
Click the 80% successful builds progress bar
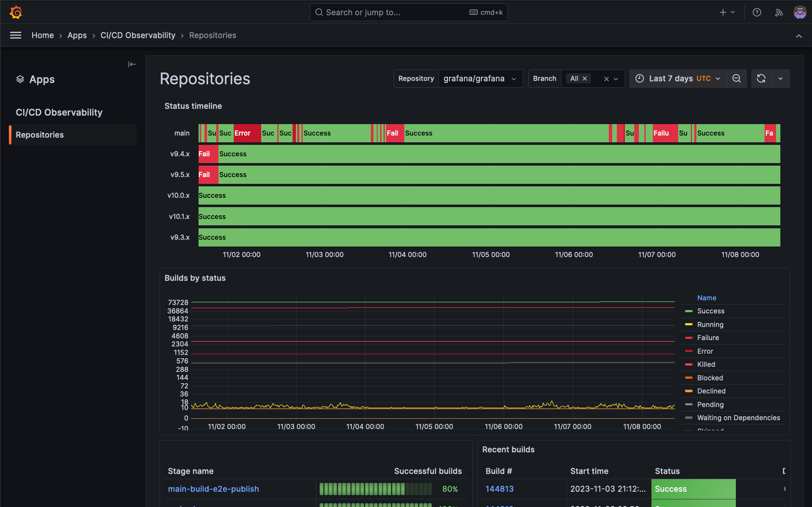pos(375,489)
